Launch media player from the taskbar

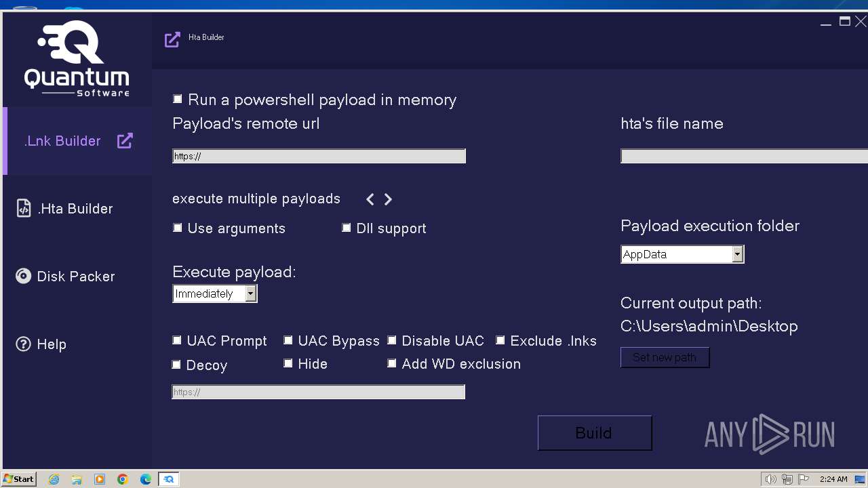100,479
